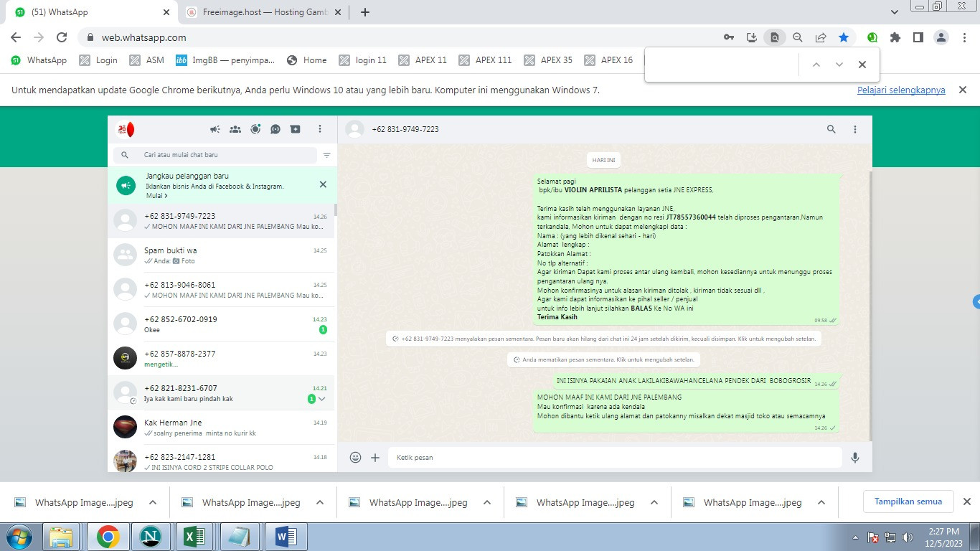The width and height of the screenshot is (980, 551).
Task: Switch to the Freeimage.host tab
Action: coord(264,12)
